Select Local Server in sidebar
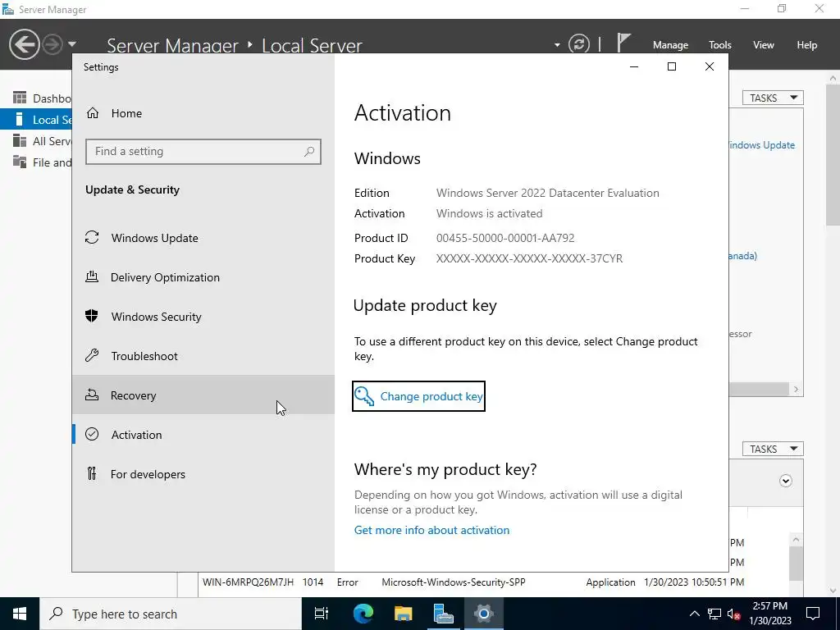Image resolution: width=840 pixels, height=630 pixels. pos(36,120)
